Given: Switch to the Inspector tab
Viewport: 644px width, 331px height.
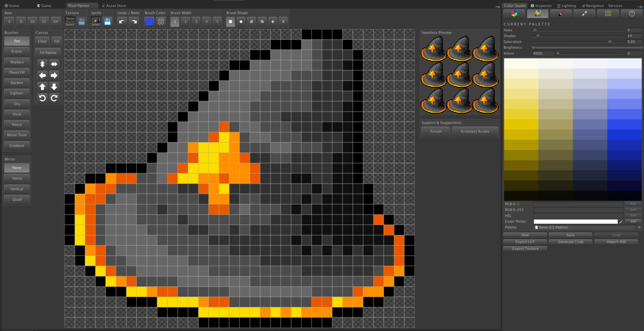Looking at the screenshot, I should (542, 6).
